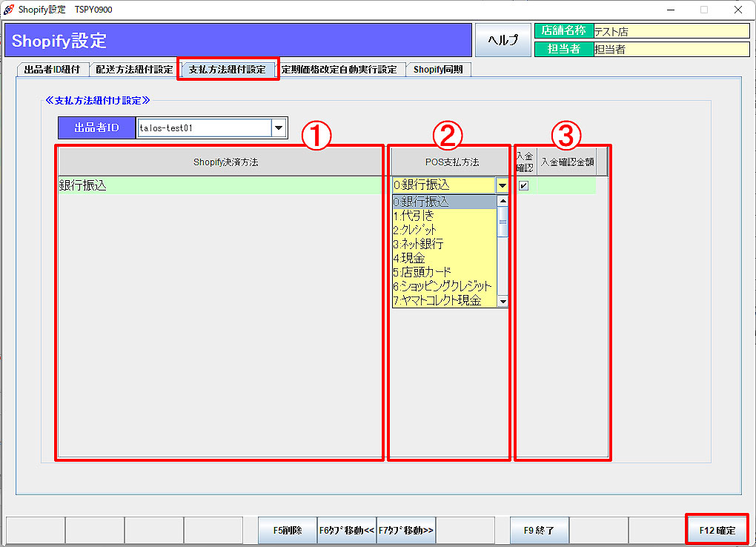Viewport: 756px width, 547px height.
Task: Click the F6タブ移動<< button
Action: 347,530
